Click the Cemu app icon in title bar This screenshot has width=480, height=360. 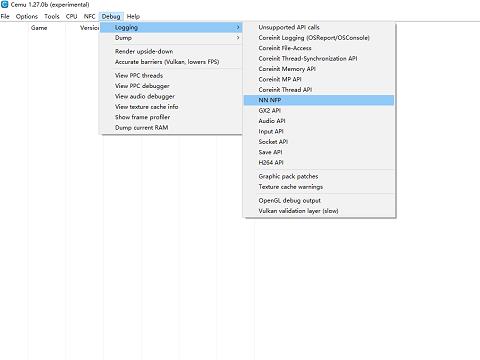click(x=4, y=5)
